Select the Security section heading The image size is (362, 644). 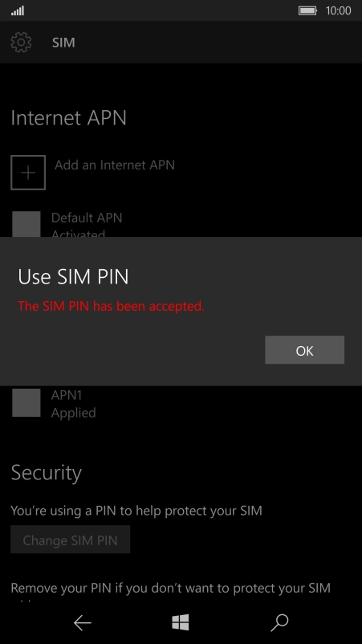pyautogui.click(x=47, y=473)
